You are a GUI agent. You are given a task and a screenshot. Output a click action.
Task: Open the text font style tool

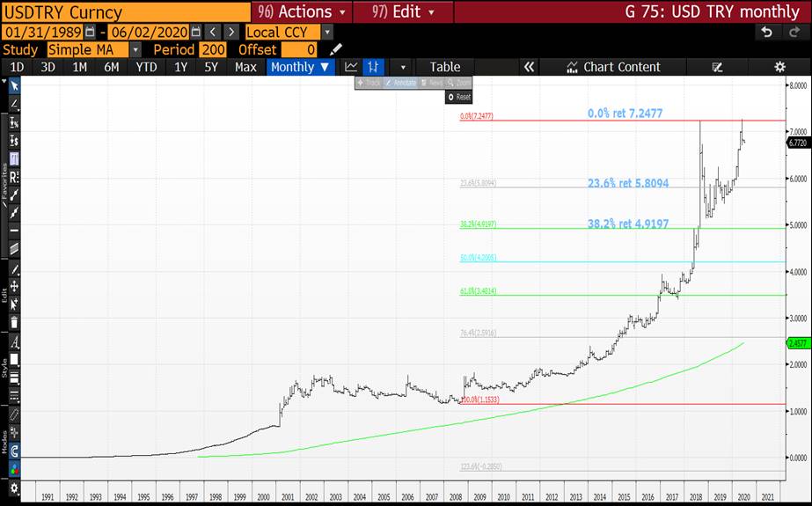click(14, 341)
